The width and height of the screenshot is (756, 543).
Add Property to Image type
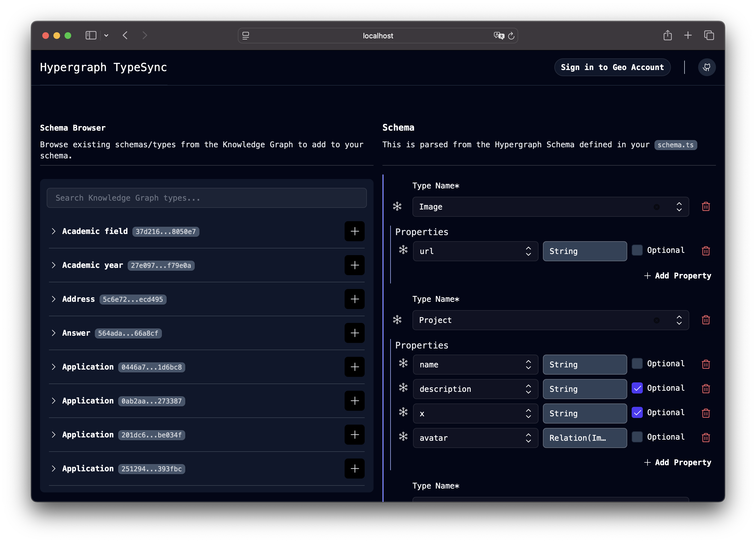[x=677, y=276]
